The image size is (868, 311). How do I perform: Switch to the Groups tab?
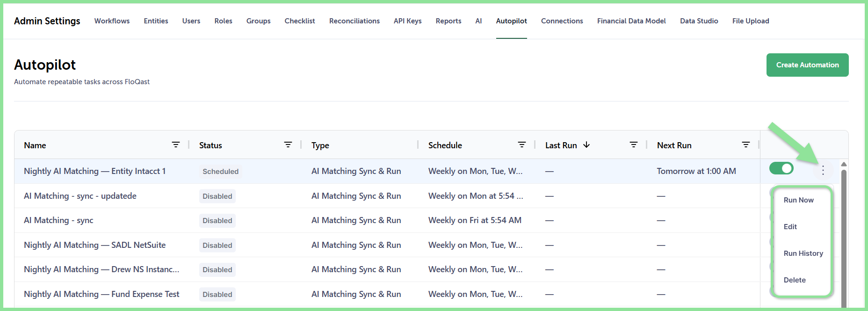258,21
